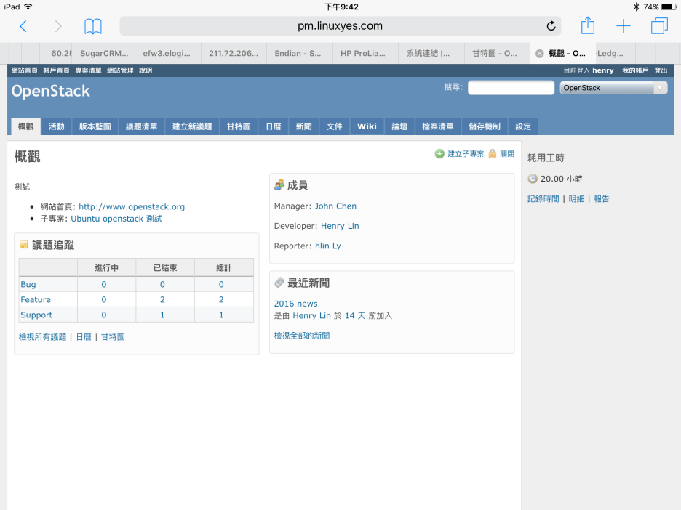681x510 pixels.
Task: Open the OpenStack project jump dropdown
Action: (613, 88)
